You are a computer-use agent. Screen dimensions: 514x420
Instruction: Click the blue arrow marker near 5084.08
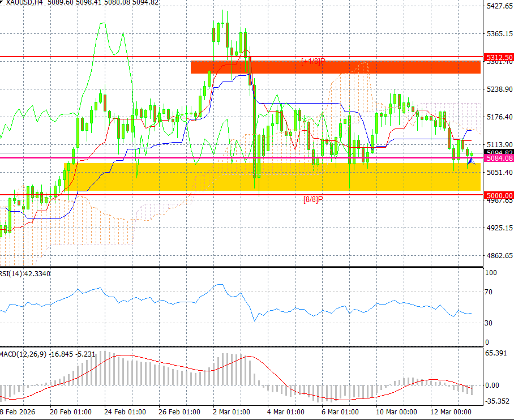tap(471, 161)
